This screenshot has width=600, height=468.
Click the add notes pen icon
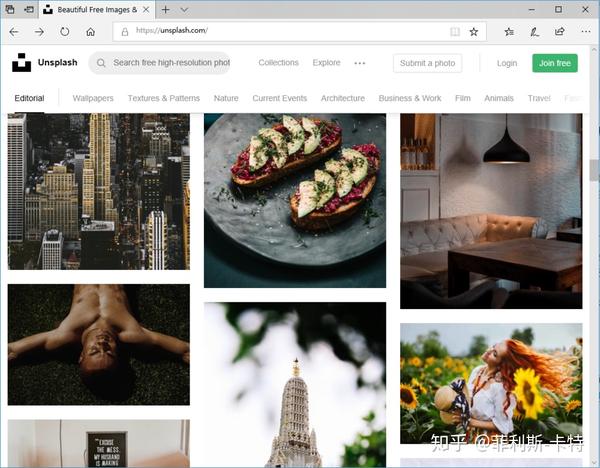[x=535, y=32]
